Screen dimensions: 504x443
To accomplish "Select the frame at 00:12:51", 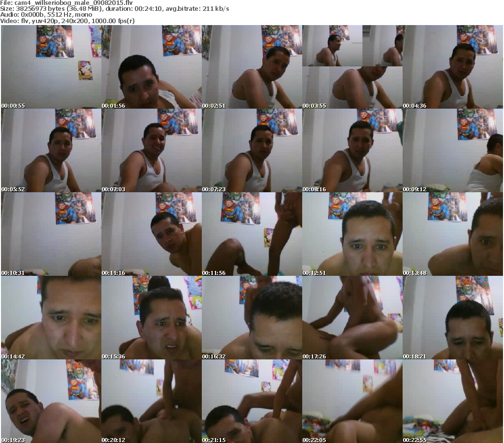I will [x=352, y=234].
